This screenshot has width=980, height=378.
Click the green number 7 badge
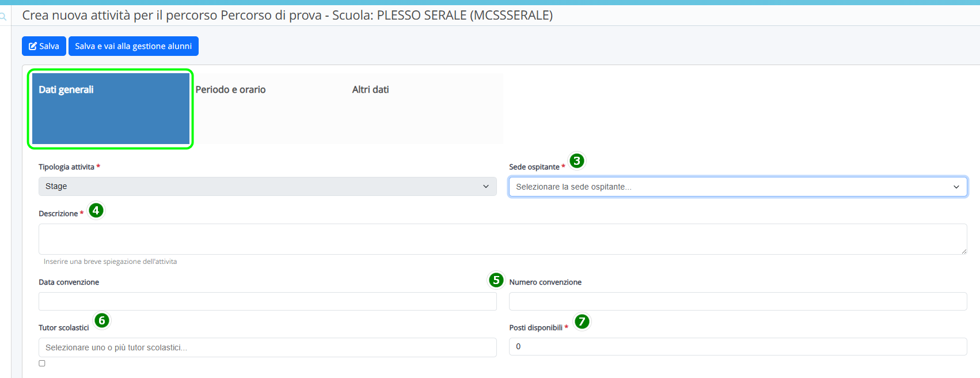click(582, 322)
